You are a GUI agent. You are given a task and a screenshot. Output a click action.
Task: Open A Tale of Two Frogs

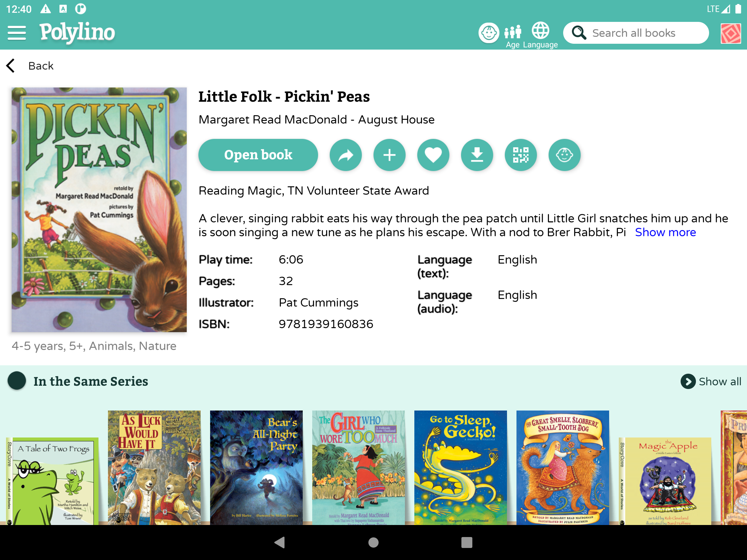pos(53,481)
